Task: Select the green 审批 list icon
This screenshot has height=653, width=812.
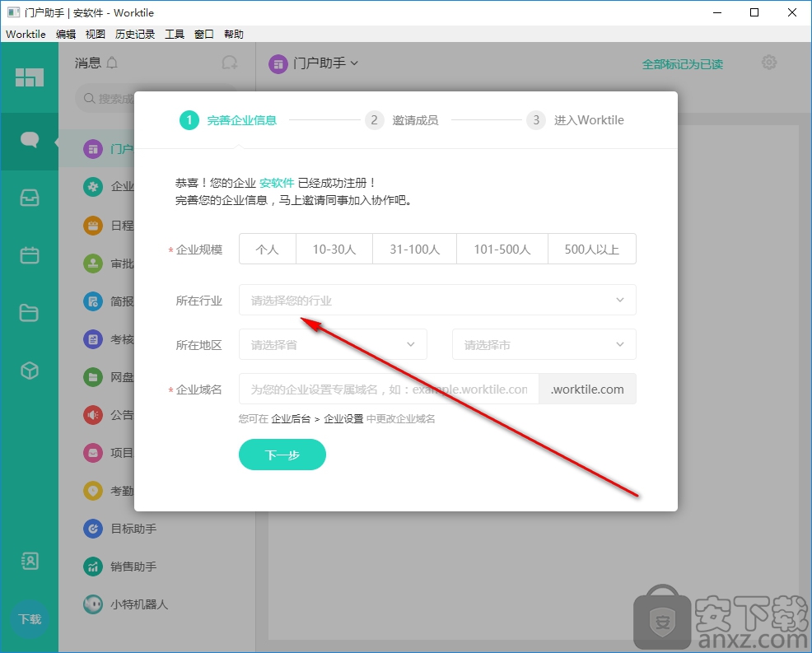Action: click(93, 264)
